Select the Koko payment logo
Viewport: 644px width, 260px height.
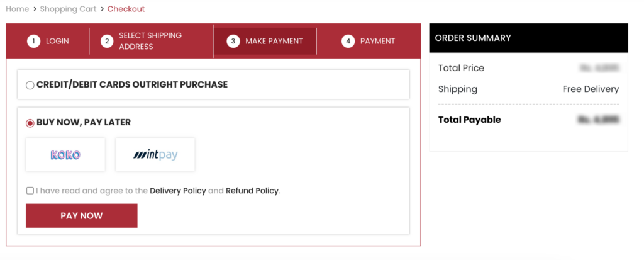(65, 155)
